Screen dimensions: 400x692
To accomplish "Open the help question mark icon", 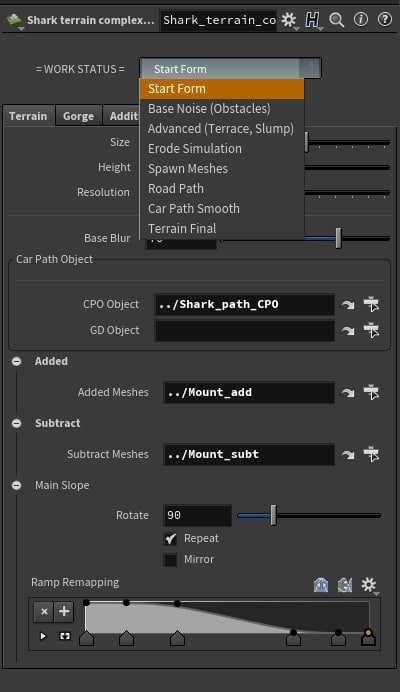I will tap(385, 19).
